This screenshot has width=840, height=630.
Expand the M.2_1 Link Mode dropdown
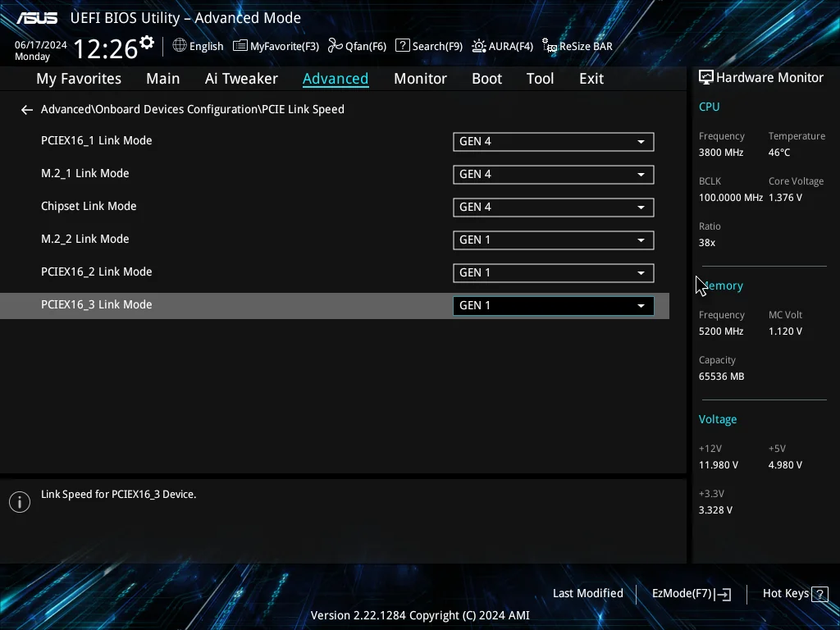554,174
